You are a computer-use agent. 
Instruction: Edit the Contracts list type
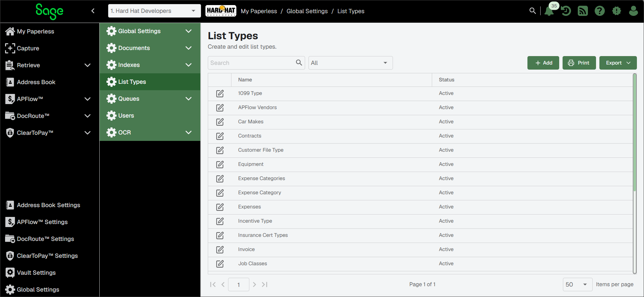[220, 136]
